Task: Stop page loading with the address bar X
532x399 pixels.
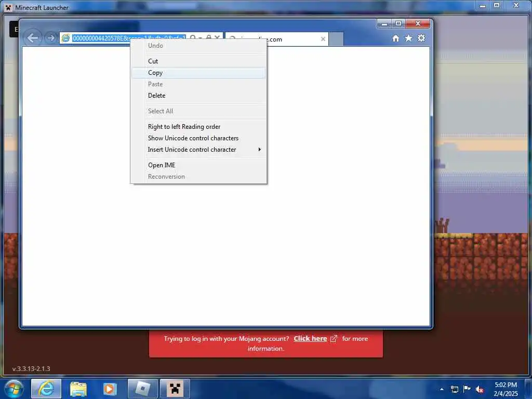Action: tap(217, 37)
